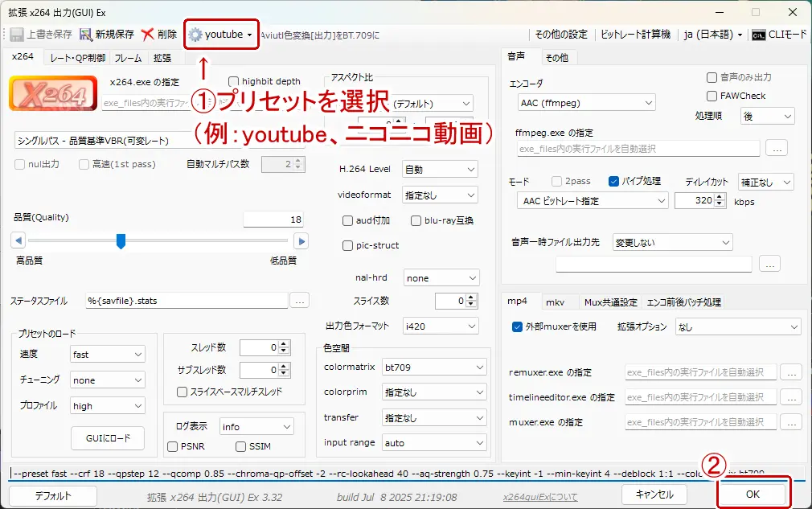Uncheck 外部muxerを使用 checkbox

coord(517,326)
